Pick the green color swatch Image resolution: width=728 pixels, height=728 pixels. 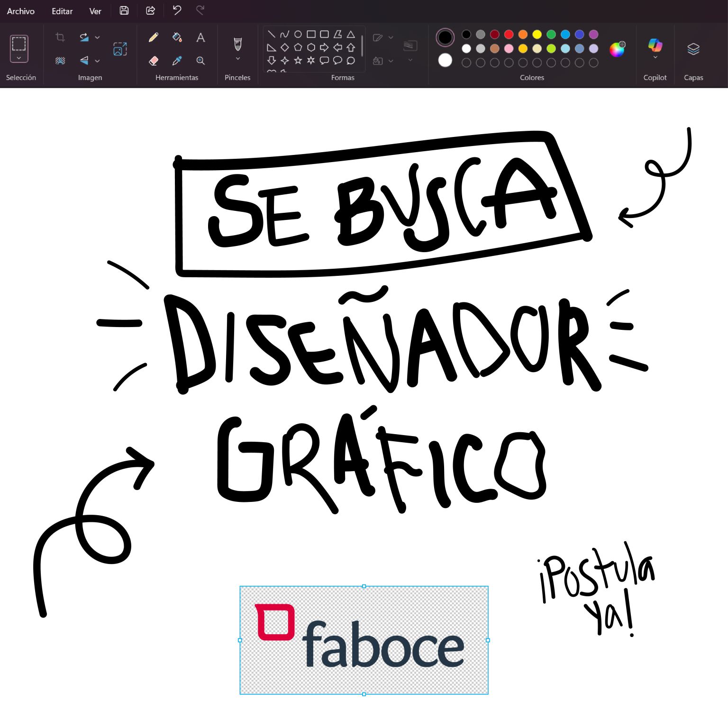tap(551, 34)
